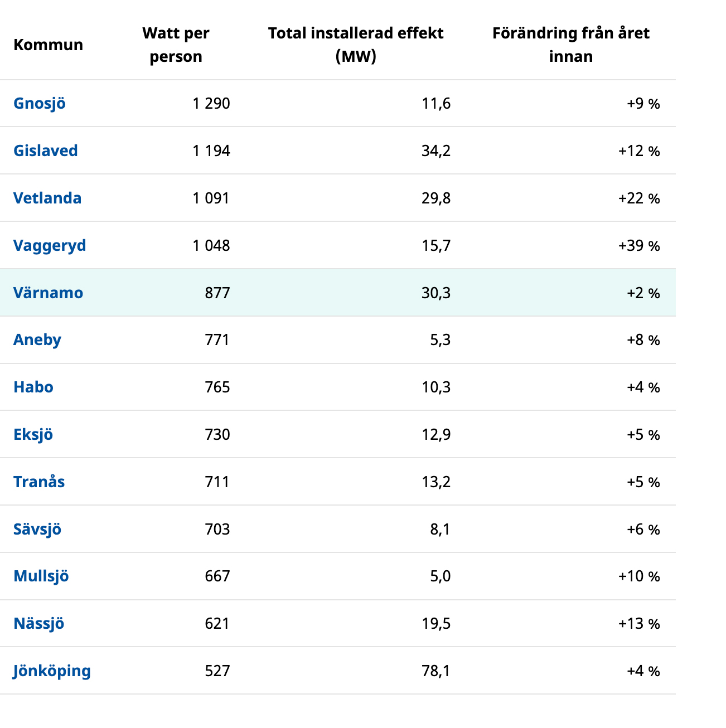Open Vetlanda municipality page
This screenshot has height=728, width=726.
pos(47,198)
